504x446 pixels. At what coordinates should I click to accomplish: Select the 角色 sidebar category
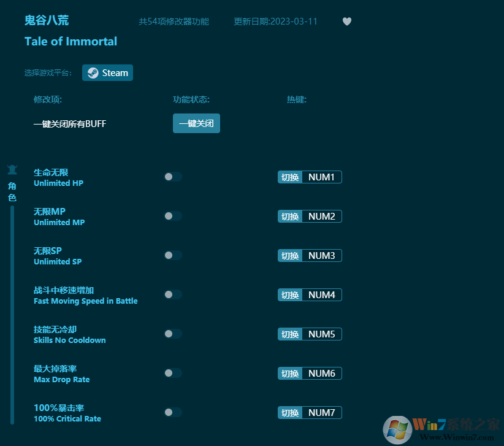pos(12,191)
